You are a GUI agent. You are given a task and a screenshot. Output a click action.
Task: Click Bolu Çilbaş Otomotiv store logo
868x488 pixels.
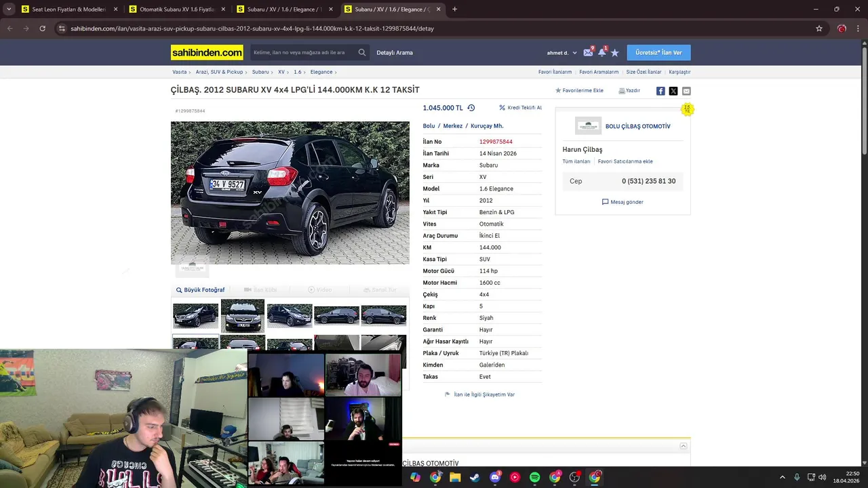point(588,126)
